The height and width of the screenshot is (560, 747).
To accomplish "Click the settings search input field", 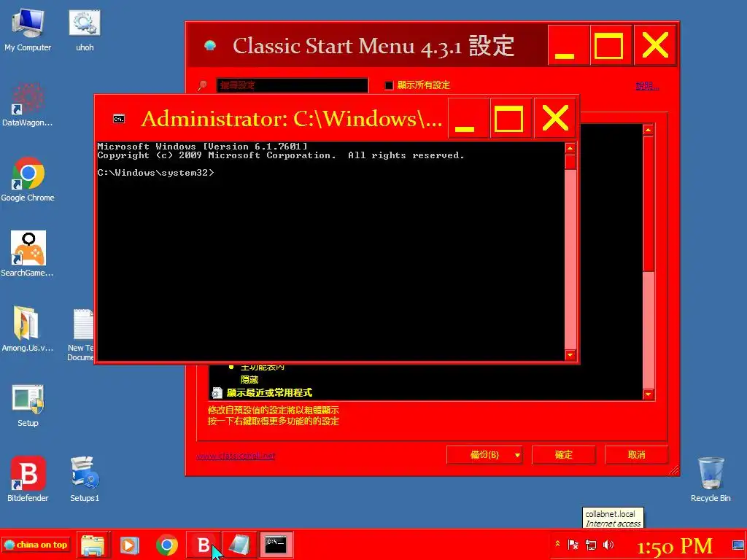I will click(292, 85).
